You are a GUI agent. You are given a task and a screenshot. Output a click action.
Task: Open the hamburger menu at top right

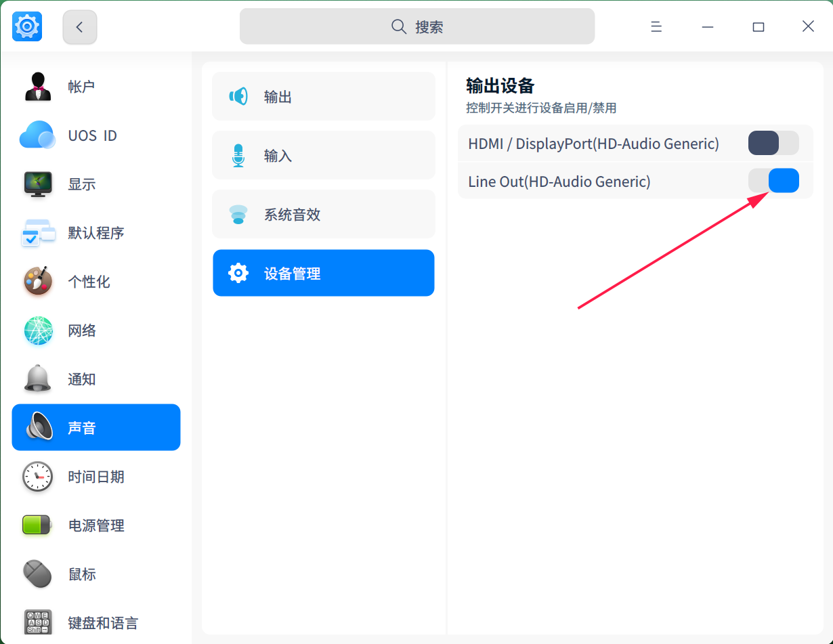coord(656,26)
